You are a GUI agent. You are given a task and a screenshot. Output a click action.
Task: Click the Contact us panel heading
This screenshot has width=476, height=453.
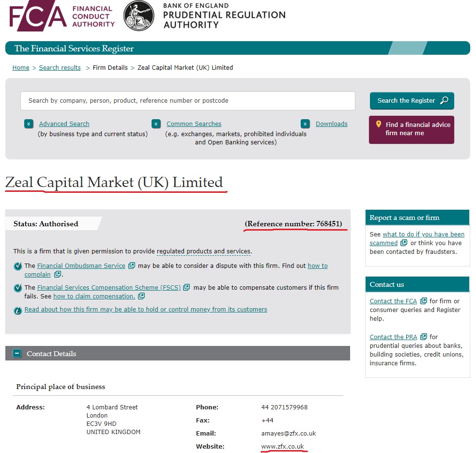click(387, 284)
